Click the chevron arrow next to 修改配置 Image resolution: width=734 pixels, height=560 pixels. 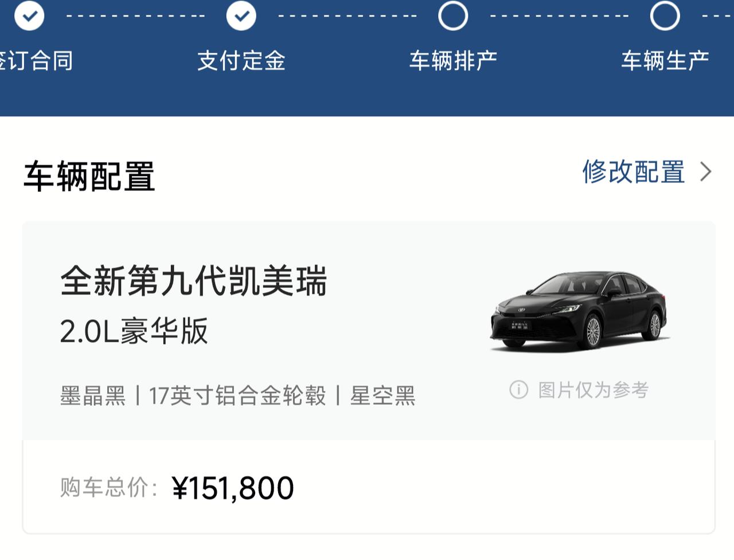click(x=706, y=171)
